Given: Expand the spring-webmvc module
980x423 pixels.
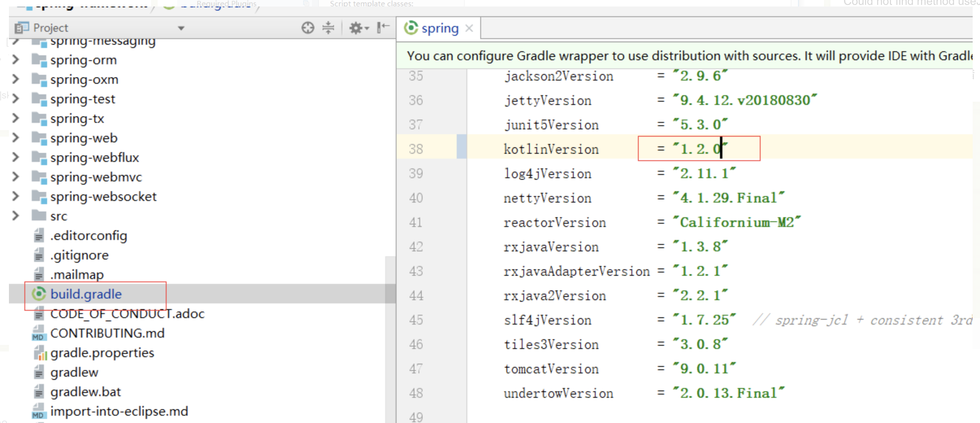Looking at the screenshot, I should coord(16,177).
